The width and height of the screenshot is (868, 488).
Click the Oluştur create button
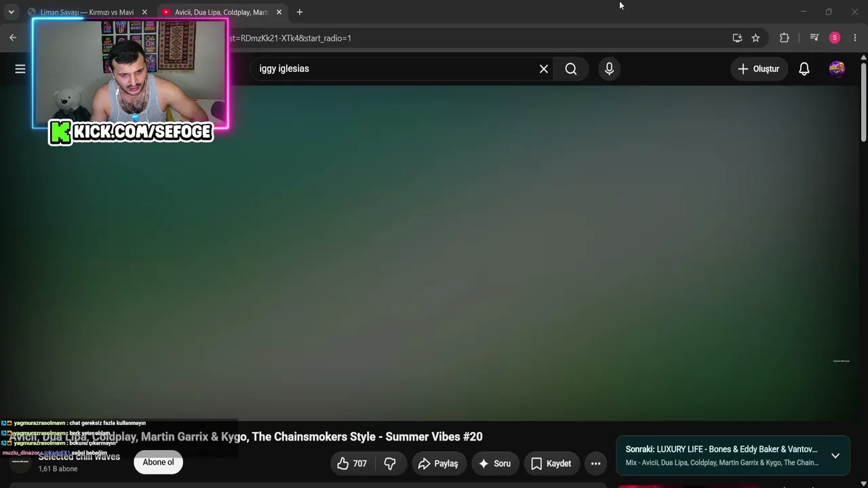(x=759, y=68)
